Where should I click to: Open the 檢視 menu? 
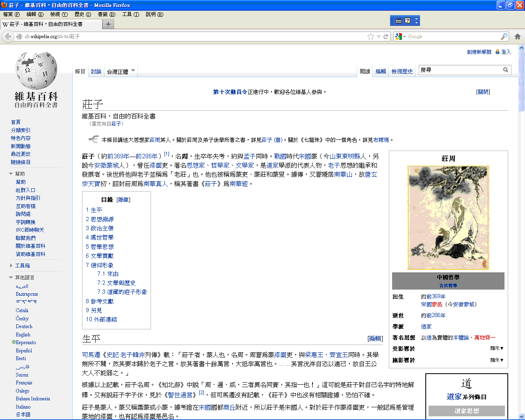[x=59, y=14]
